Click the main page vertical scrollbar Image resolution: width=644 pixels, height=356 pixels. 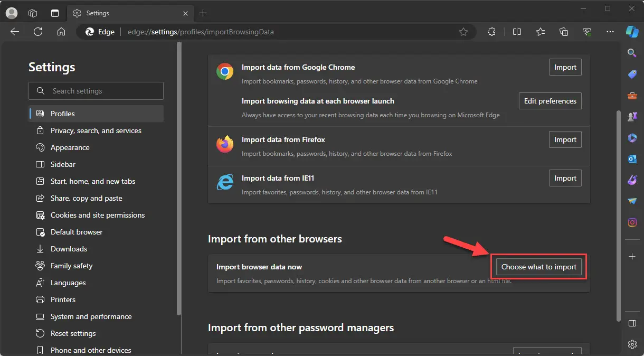(x=619, y=216)
